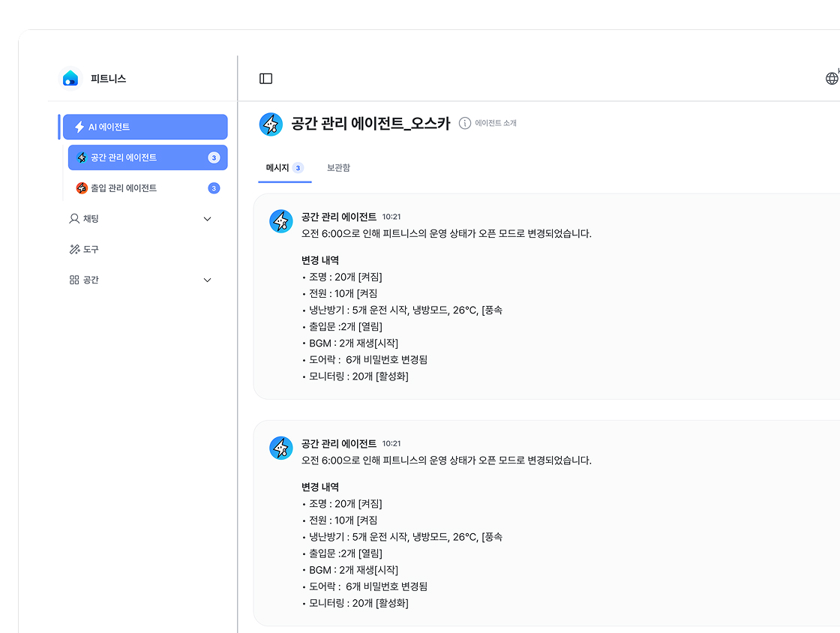Expand the 체팅 section chevron

click(208, 219)
